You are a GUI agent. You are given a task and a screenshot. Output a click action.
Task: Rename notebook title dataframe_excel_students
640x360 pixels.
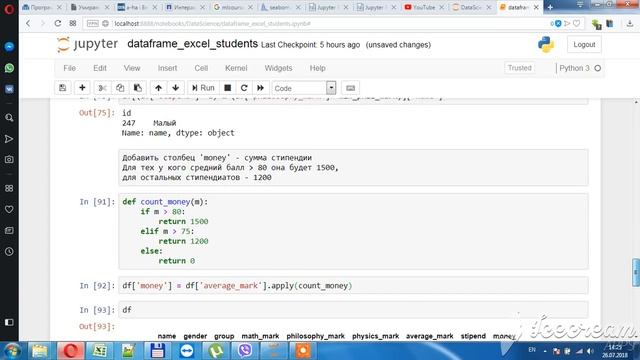point(192,44)
